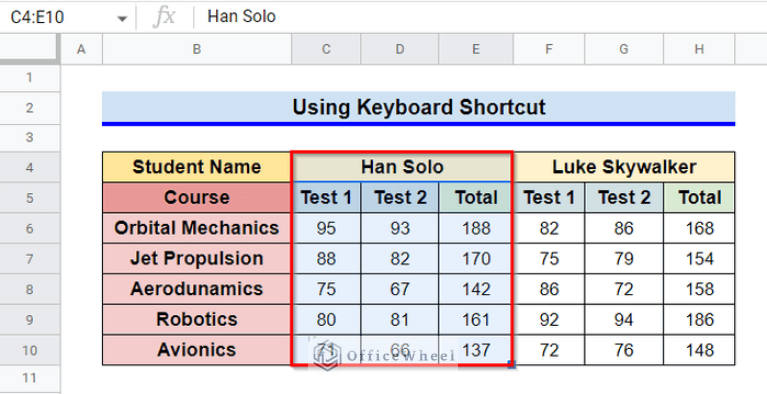Select column G header
The width and height of the screenshot is (767, 394).
pyautogui.click(x=624, y=49)
